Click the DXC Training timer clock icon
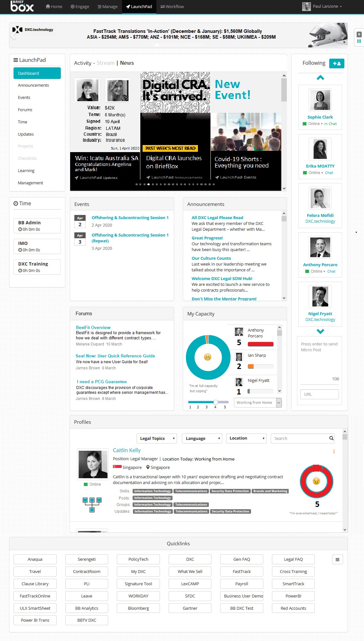The image size is (364, 641). (20, 271)
